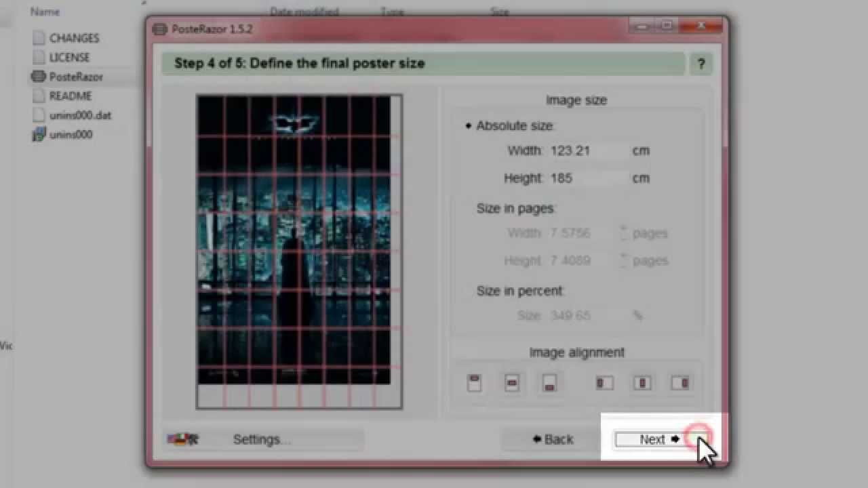The image size is (868, 488).
Task: Select the unins000.dat file in Explorer
Action: [72, 115]
